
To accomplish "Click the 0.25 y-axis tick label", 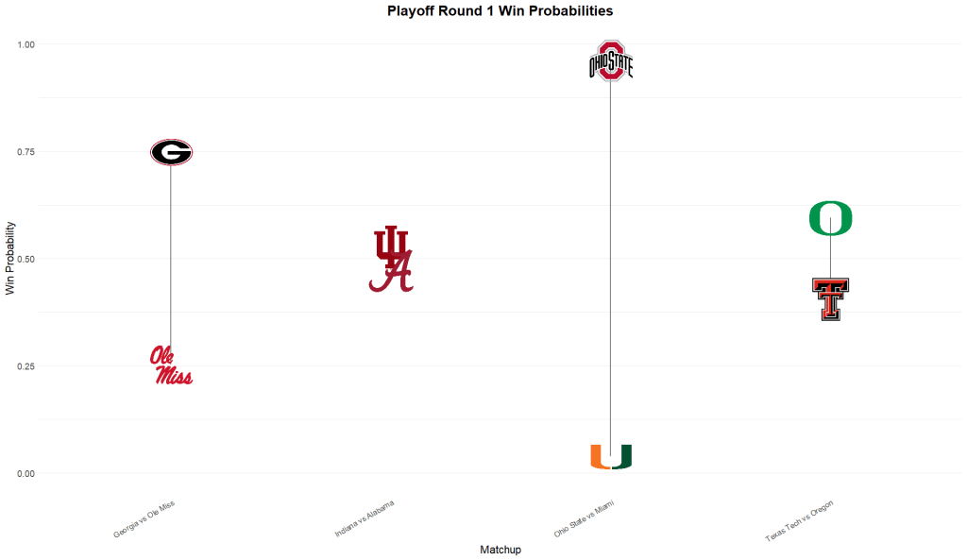I will click(x=25, y=366).
